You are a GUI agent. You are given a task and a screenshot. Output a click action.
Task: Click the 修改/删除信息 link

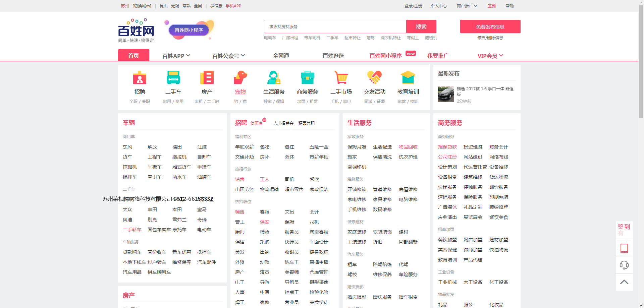coord(490,38)
